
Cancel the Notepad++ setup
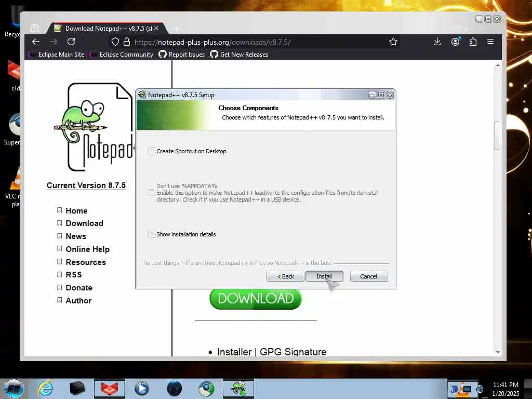point(368,276)
